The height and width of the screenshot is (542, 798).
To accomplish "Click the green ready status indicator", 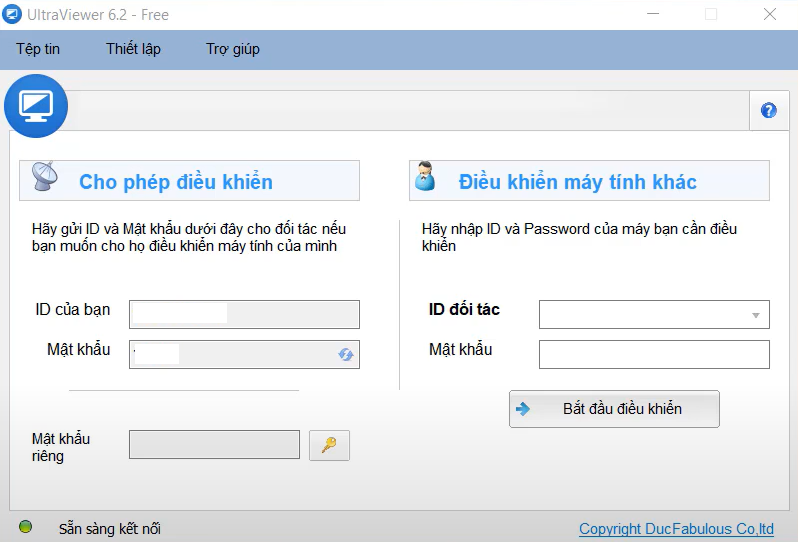I will coord(25,527).
